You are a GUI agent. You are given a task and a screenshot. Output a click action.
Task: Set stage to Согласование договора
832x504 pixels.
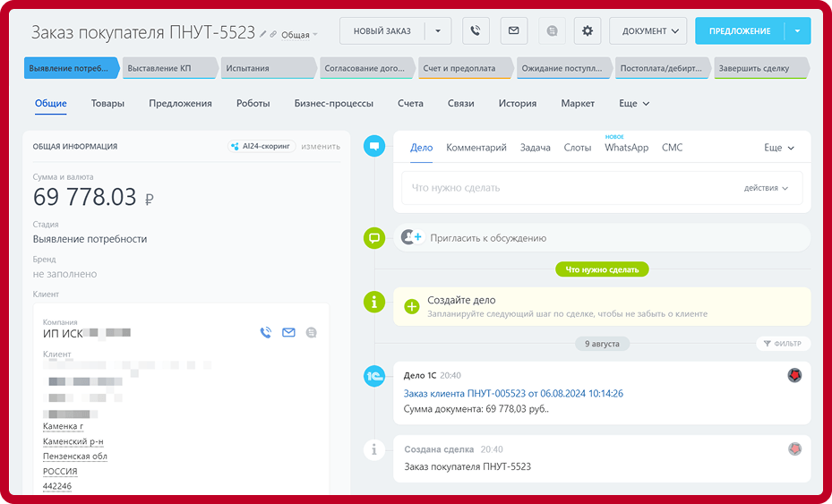pos(367,68)
